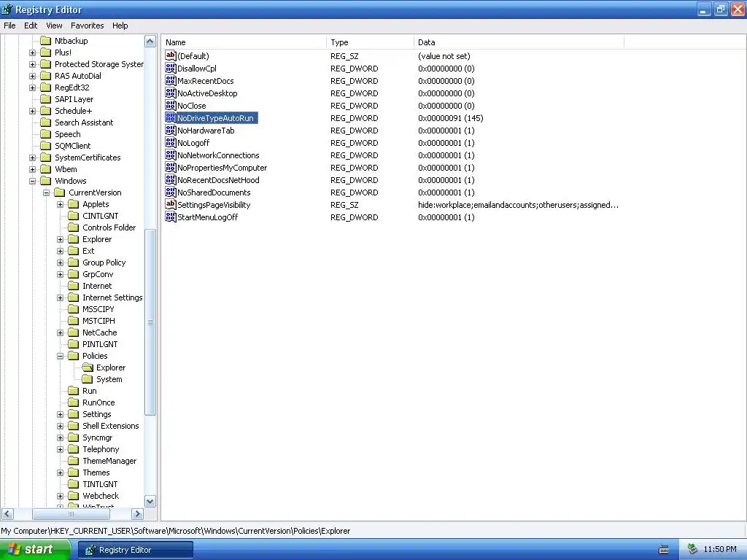Sort values by the Name column header

[244, 42]
